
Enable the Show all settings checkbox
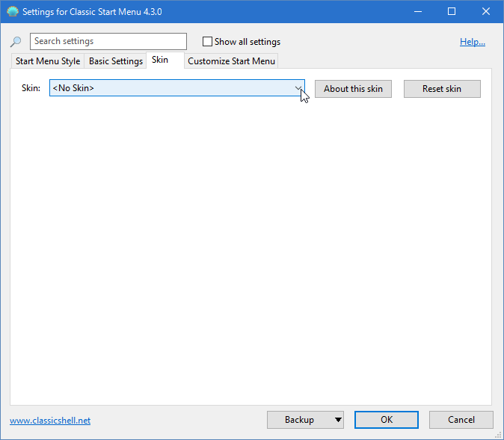208,42
